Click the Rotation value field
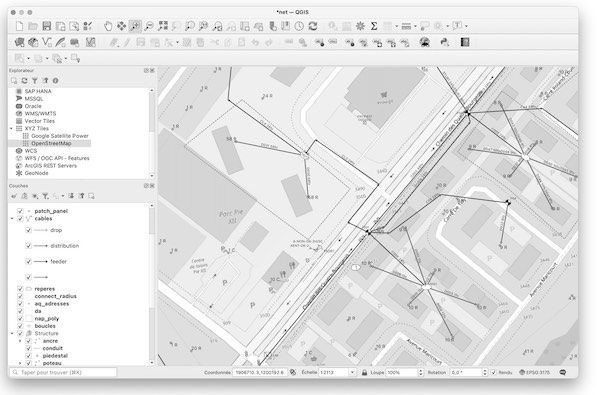Viewport: 600px width, 395px height. (466, 372)
